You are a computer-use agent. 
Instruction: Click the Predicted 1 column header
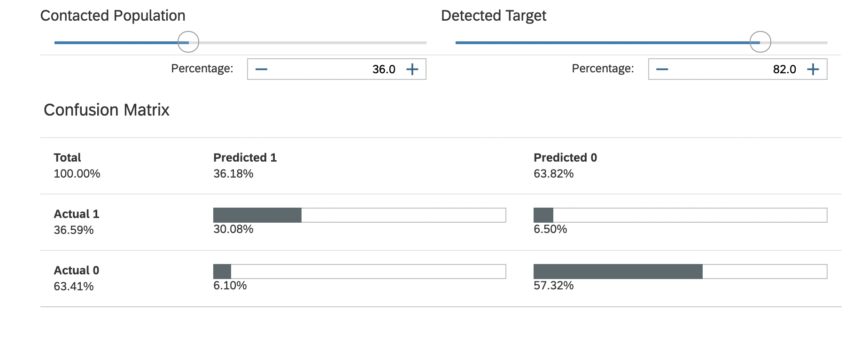[245, 158]
